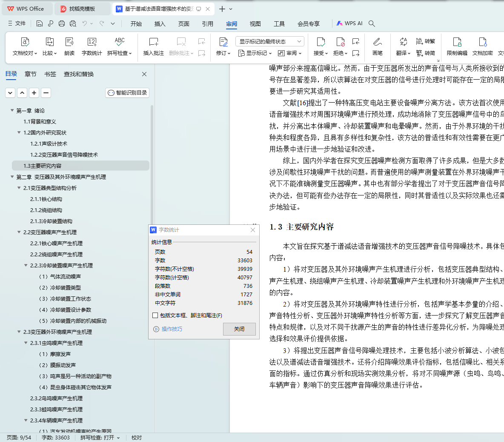Switch to the 引用 ribbon tab
The height and width of the screenshot is (442, 504).
(208, 24)
